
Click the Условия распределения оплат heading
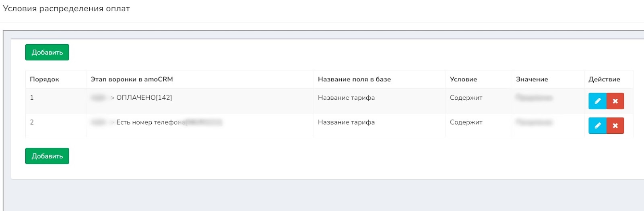click(x=66, y=9)
